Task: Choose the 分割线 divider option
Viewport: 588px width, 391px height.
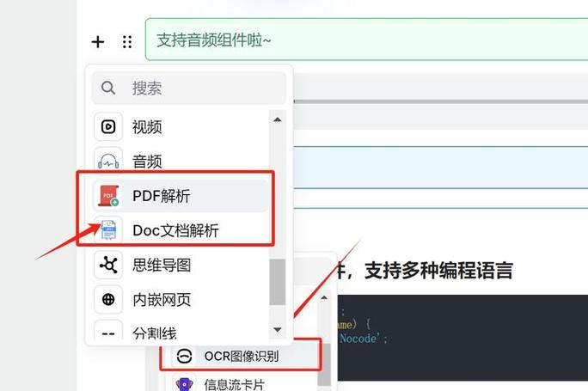Action: tap(181, 333)
